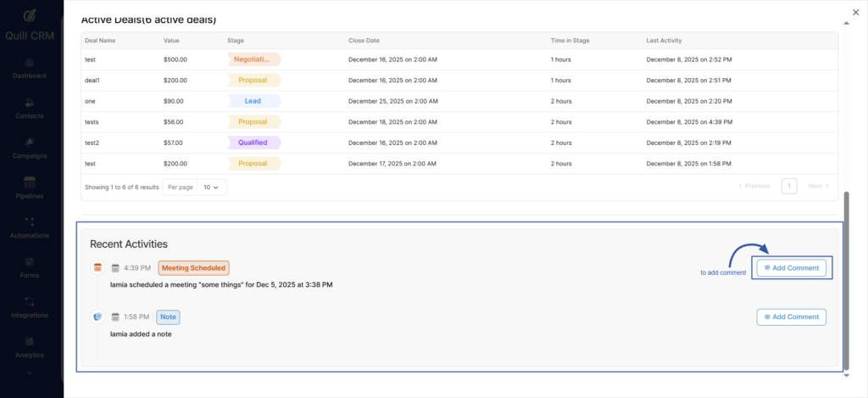Click the Meeting Scheduled tag
This screenshot has width=868, height=398.
[x=193, y=268]
